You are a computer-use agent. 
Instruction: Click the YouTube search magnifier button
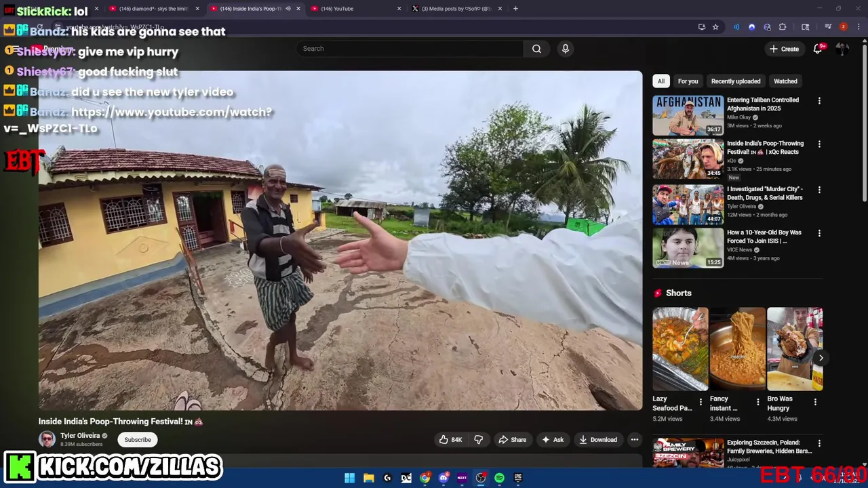(536, 49)
